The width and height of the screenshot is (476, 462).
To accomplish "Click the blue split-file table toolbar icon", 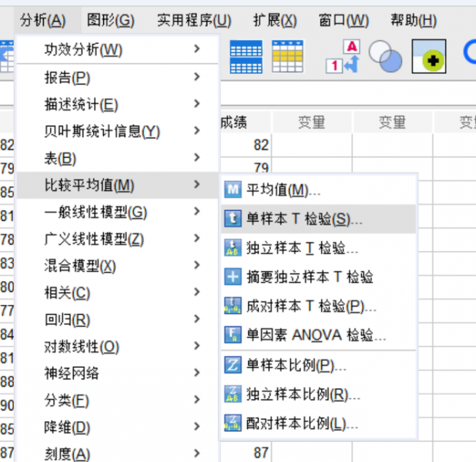I will [246, 57].
